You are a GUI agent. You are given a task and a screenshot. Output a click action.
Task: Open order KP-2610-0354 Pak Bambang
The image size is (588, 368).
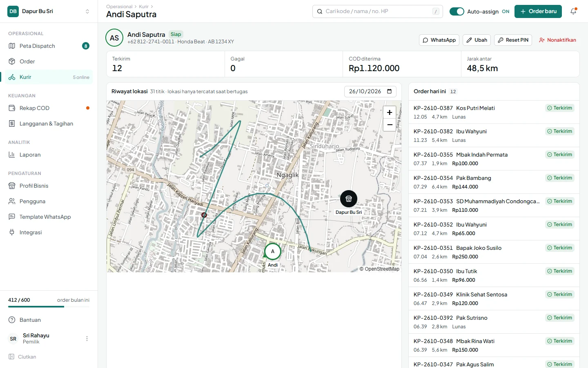[494, 182]
